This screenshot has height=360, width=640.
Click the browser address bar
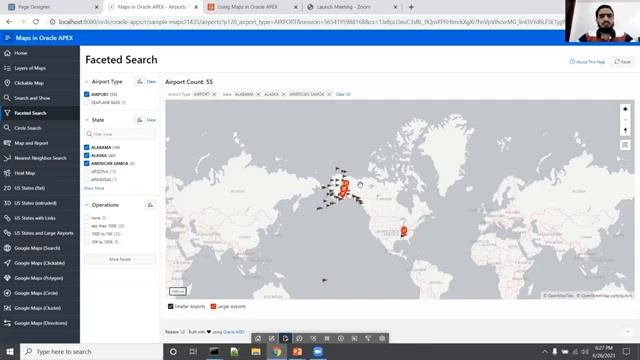click(x=306, y=22)
